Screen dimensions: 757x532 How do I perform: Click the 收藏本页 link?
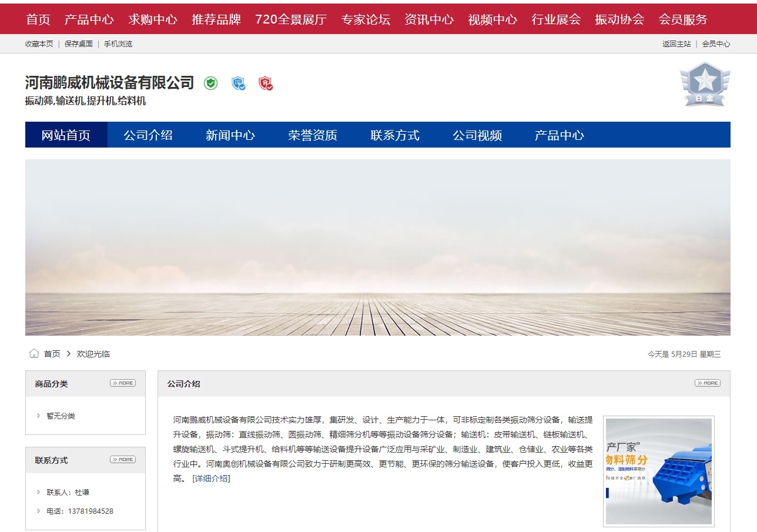39,44
